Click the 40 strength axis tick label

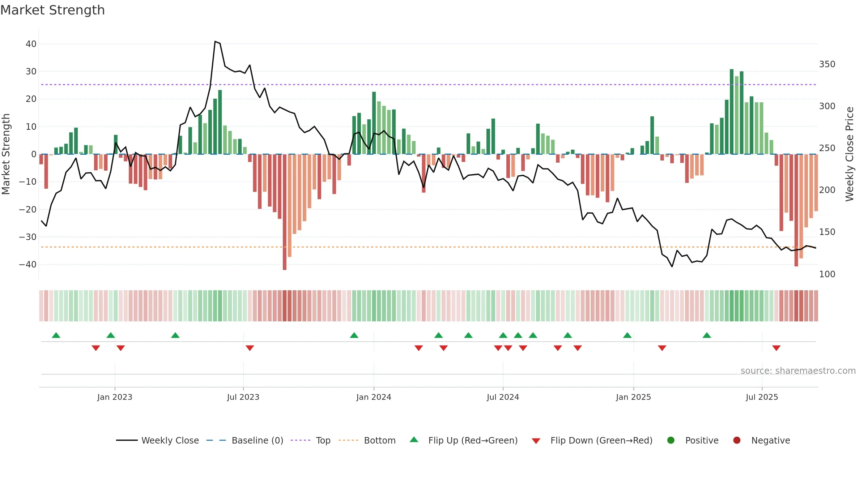[31, 44]
